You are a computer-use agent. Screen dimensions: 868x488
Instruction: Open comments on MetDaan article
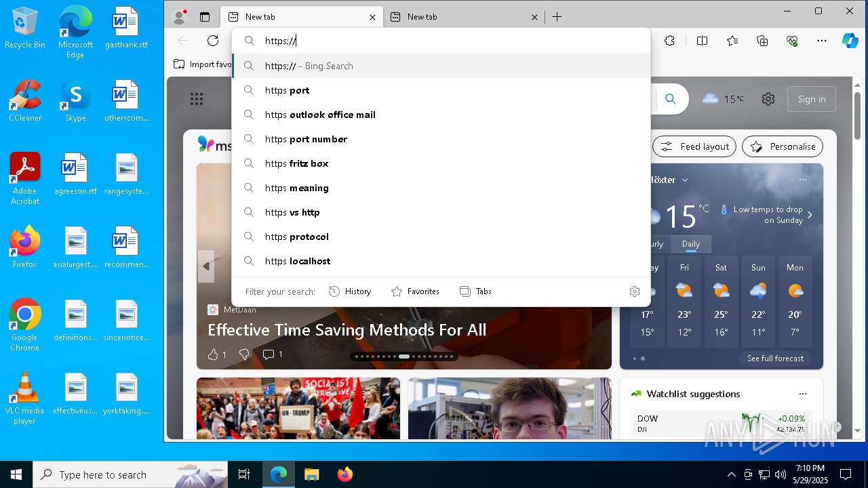coord(273,354)
